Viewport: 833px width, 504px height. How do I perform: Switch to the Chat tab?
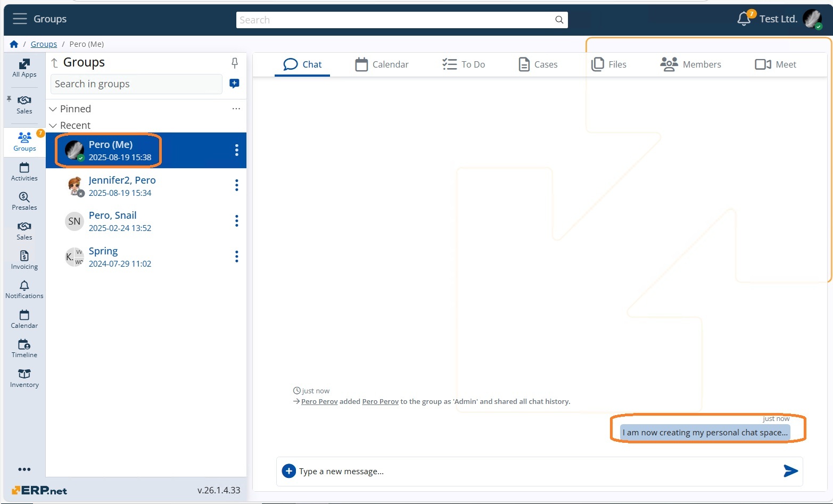pos(302,64)
